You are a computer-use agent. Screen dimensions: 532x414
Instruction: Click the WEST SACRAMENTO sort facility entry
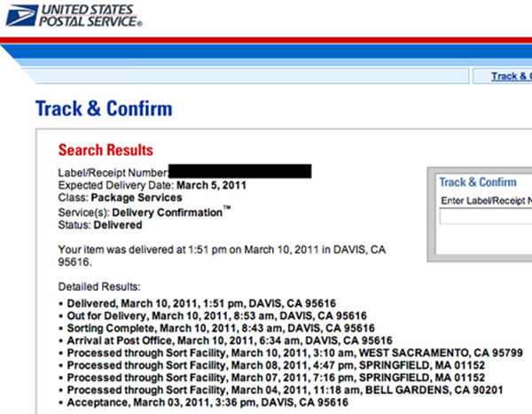click(x=295, y=353)
